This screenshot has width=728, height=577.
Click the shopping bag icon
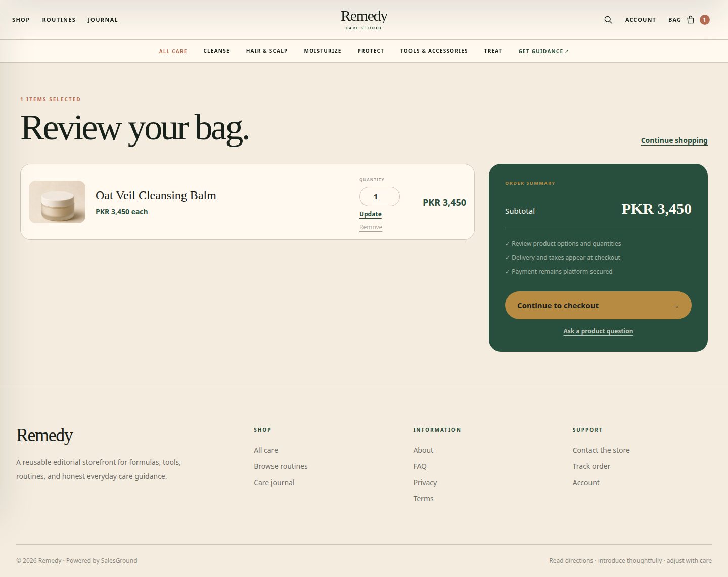(691, 20)
